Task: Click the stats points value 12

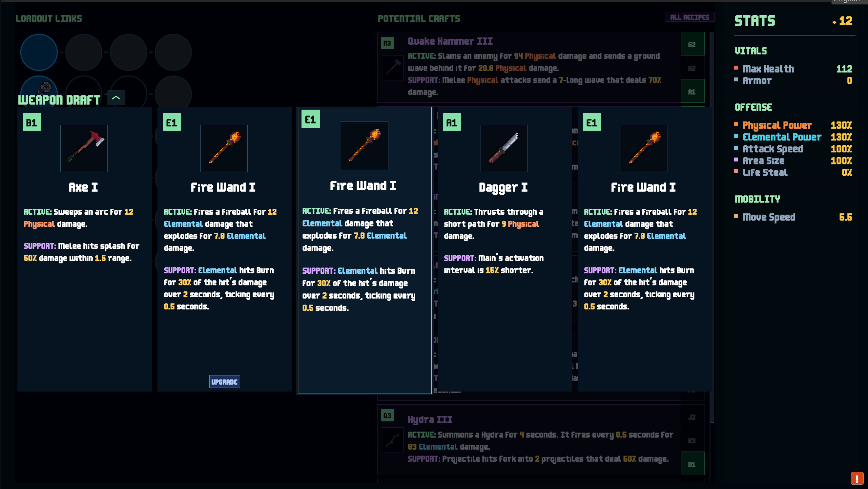Action: point(845,21)
